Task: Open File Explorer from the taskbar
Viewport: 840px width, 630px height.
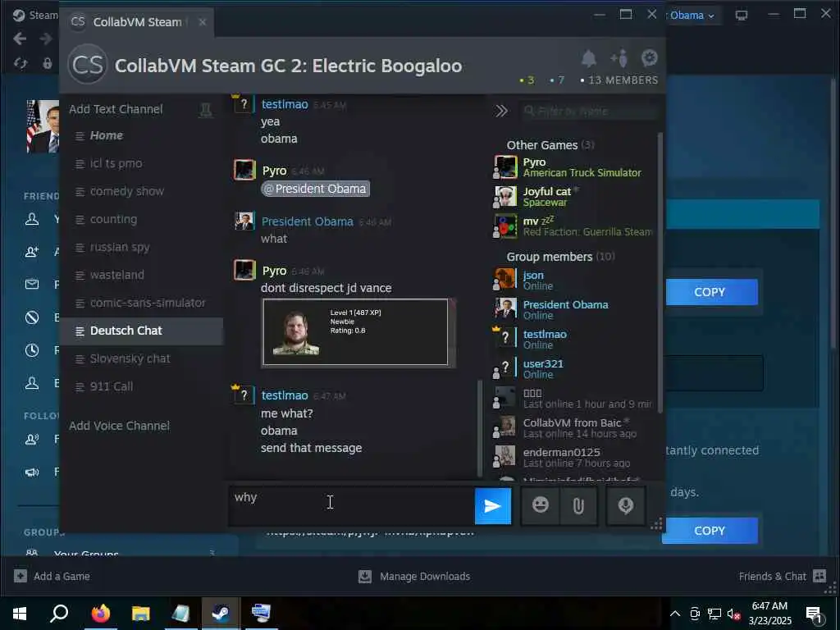Action: coord(140,613)
